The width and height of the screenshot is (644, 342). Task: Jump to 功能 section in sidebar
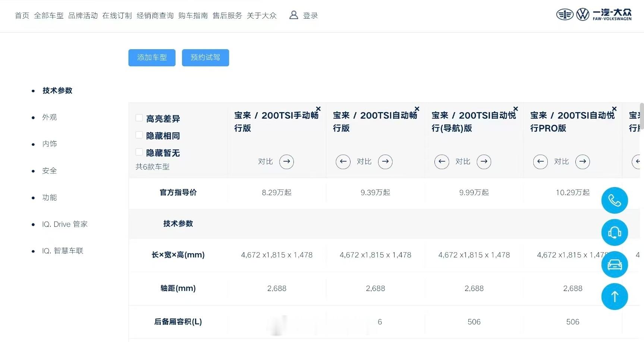50,198
